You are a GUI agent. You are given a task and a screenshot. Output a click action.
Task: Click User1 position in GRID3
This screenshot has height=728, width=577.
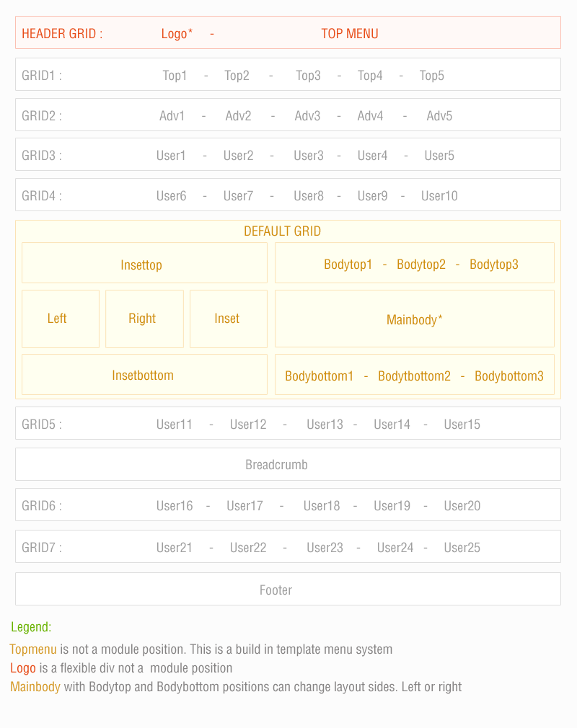[171, 156]
